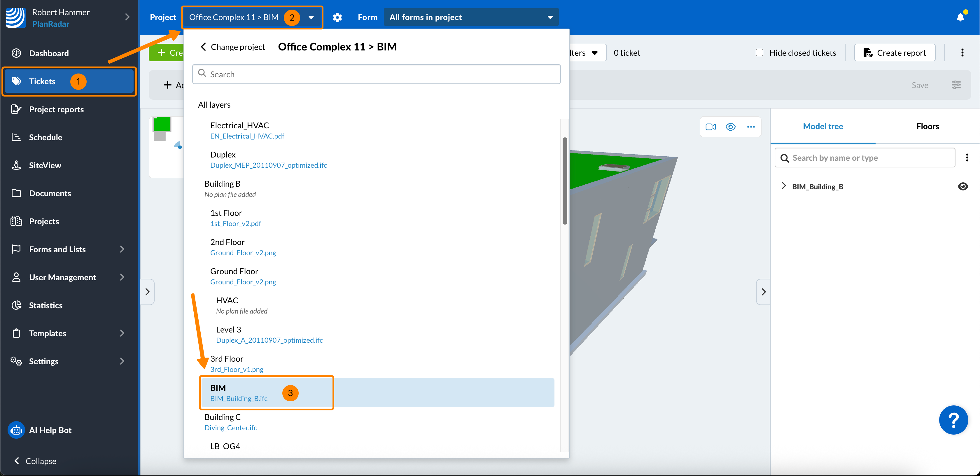Open Project reports menu item
The height and width of the screenshot is (476, 980).
click(x=56, y=109)
